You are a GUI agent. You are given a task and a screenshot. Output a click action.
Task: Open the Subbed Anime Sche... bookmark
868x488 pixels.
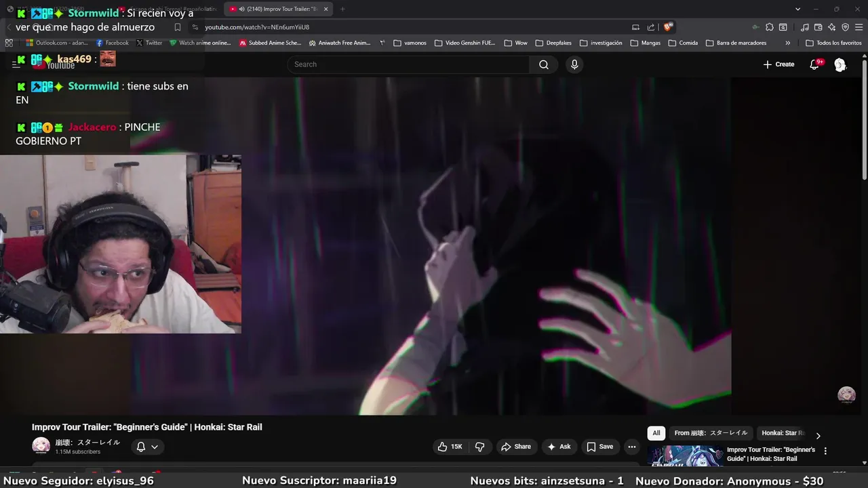point(270,43)
